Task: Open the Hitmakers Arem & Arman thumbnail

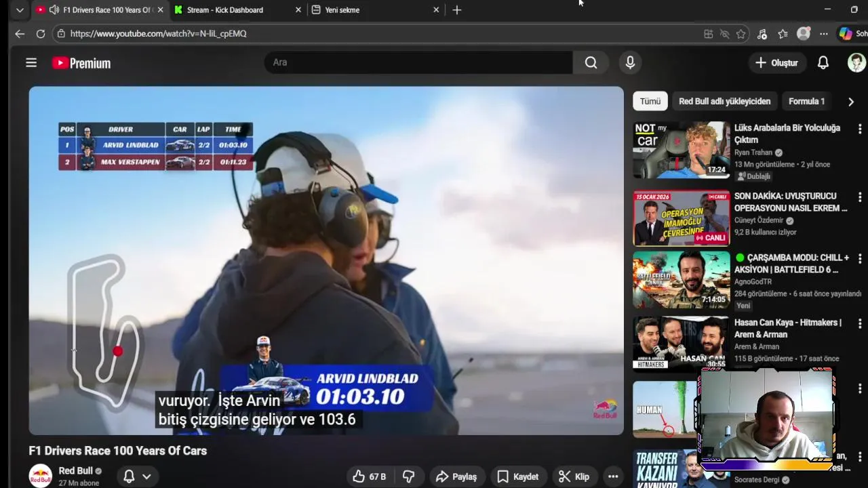Action: click(681, 344)
